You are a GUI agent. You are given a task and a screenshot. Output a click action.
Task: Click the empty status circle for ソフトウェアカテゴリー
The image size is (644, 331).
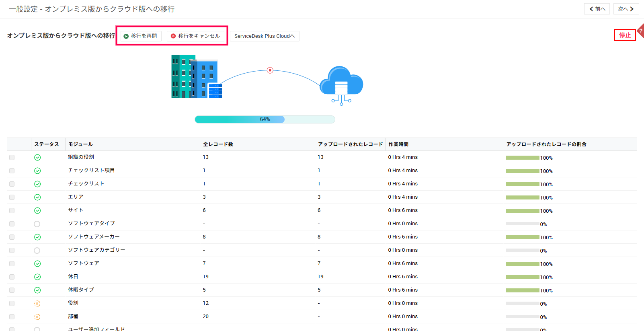(37, 251)
